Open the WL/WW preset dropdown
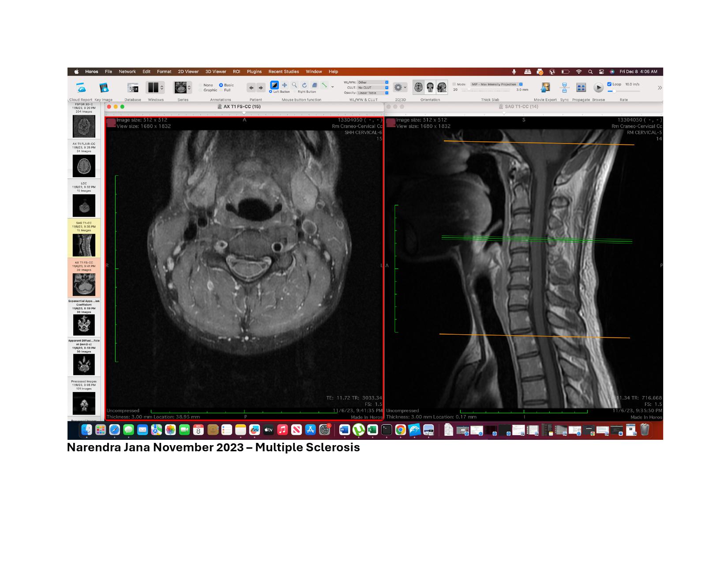 pyautogui.click(x=373, y=82)
